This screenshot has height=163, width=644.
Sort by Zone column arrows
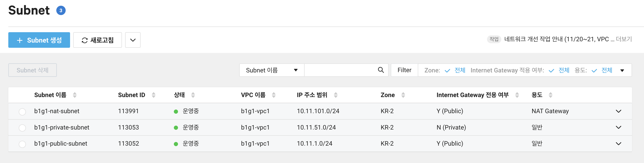tap(403, 95)
